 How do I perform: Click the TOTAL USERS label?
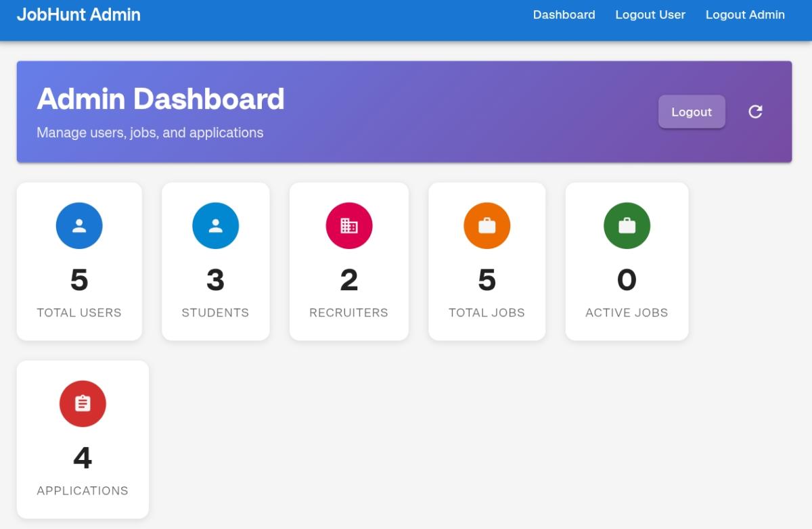(79, 313)
